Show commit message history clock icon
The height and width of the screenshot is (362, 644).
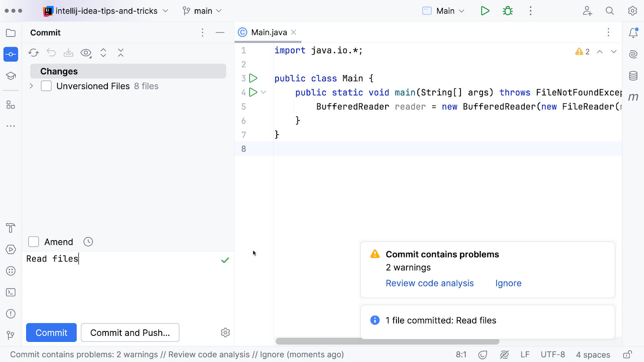[x=88, y=242]
